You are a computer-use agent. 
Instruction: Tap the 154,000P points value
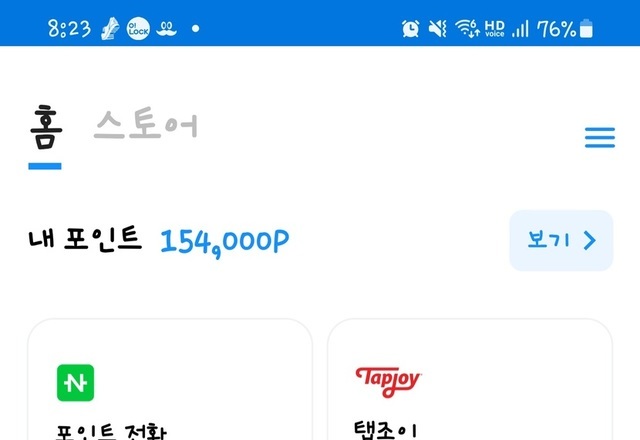point(225,242)
